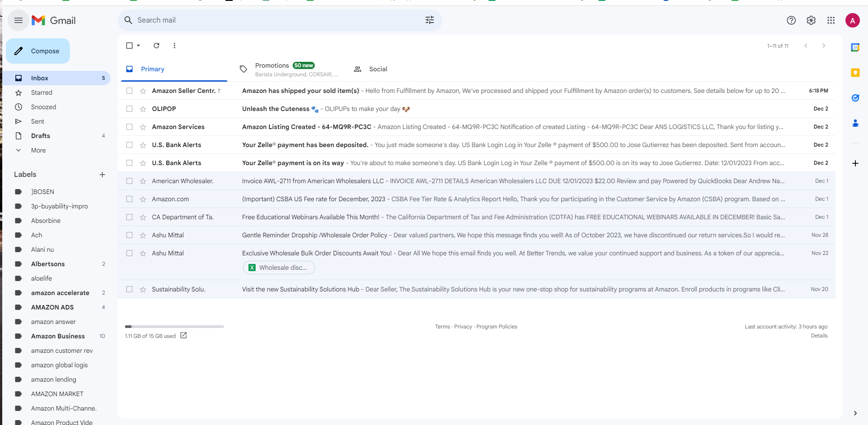Star the Amazon Services email

(x=143, y=127)
